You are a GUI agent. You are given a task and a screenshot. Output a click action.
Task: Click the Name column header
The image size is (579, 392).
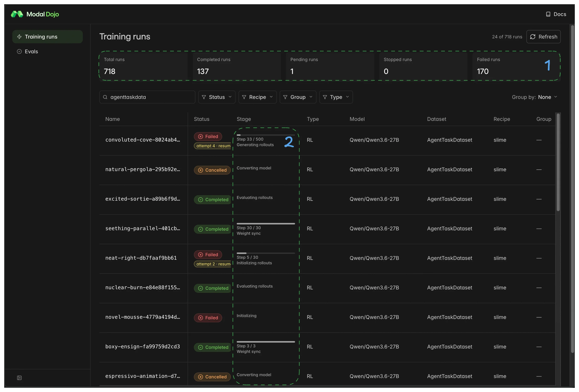112,119
